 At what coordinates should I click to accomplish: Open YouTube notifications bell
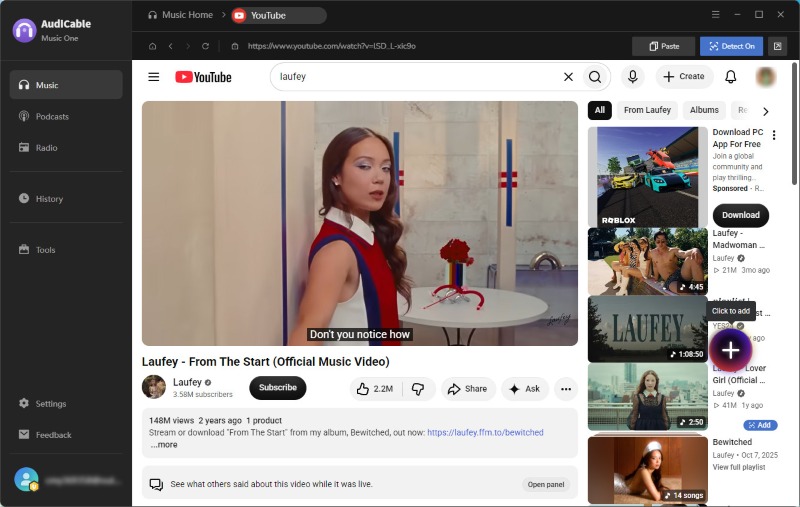click(x=731, y=77)
